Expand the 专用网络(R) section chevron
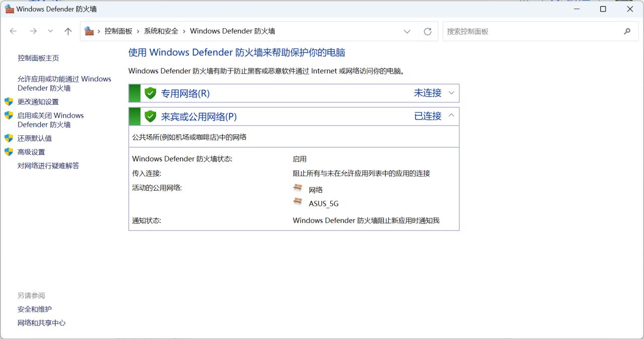The height and width of the screenshot is (339, 644). click(x=451, y=93)
